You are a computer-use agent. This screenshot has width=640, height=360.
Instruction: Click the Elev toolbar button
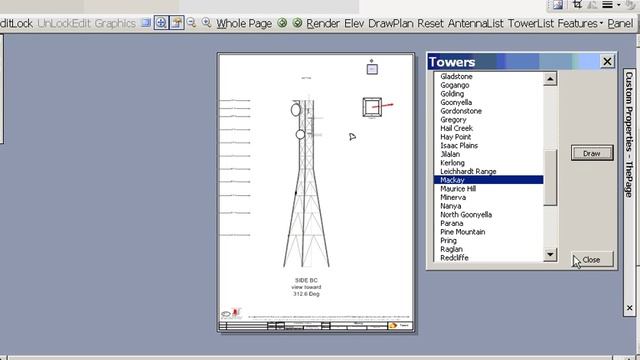coord(354,23)
